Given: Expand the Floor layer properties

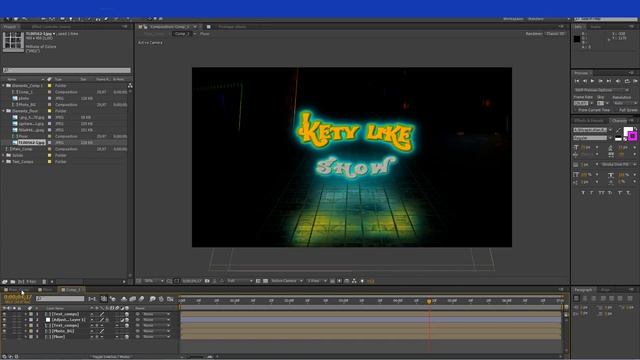Looking at the screenshot, I should click(x=25, y=337).
